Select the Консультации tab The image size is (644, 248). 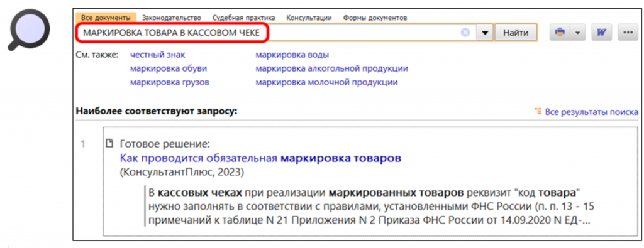[x=309, y=18]
